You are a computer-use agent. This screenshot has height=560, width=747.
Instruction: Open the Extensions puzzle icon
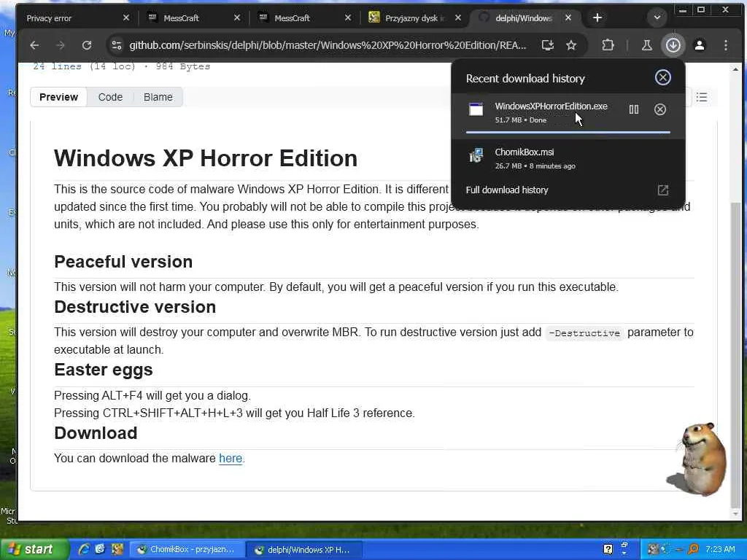point(608,45)
